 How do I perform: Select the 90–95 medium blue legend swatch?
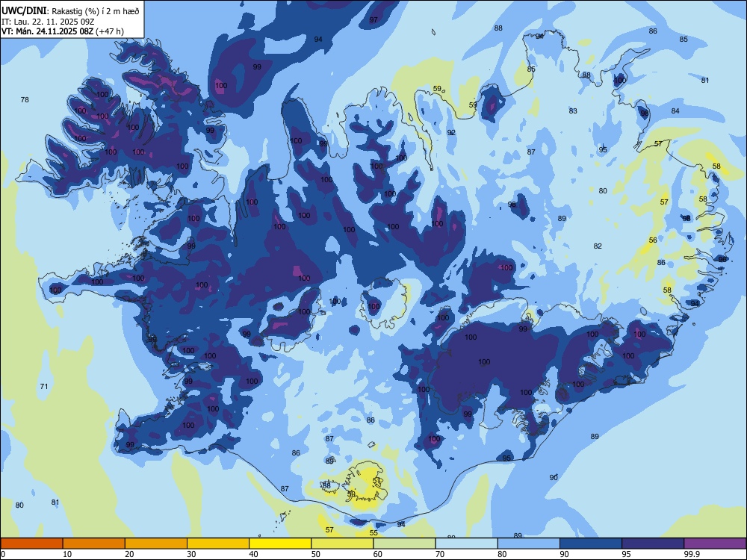(x=591, y=544)
